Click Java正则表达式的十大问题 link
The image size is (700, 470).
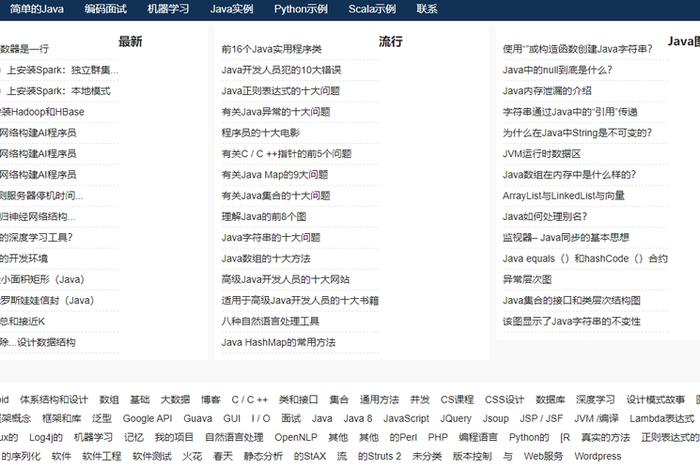(x=281, y=91)
